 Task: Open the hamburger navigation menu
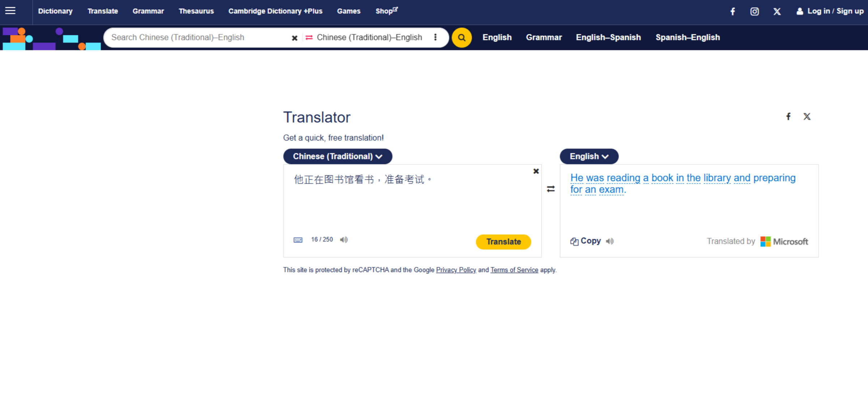[11, 10]
